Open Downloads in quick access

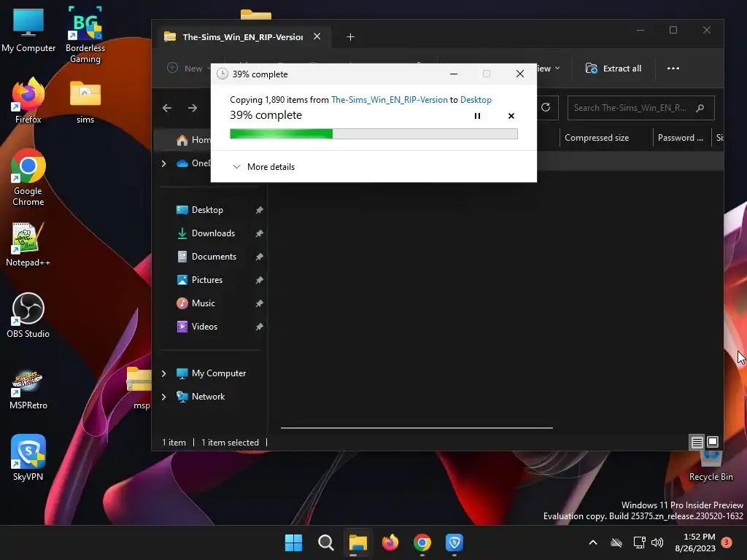[x=213, y=233]
